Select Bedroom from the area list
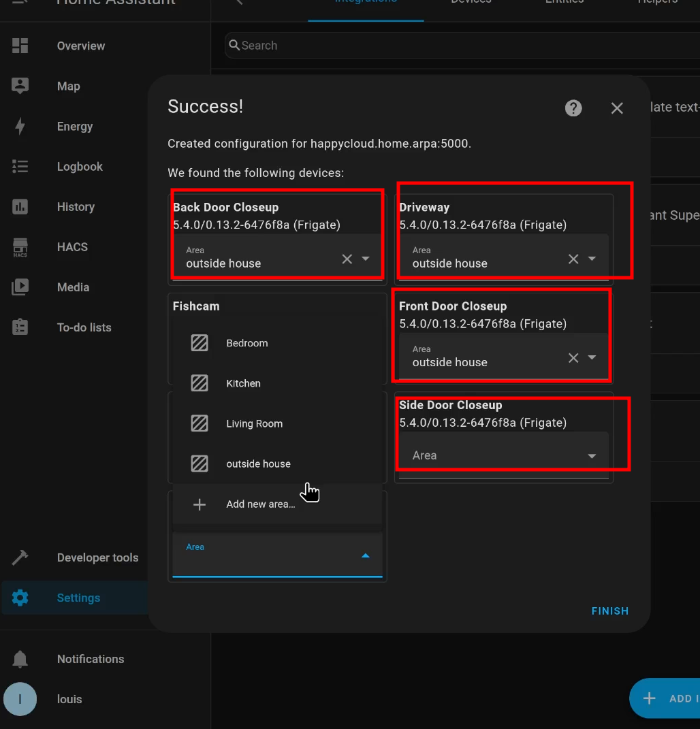This screenshot has height=729, width=700. pos(277,343)
